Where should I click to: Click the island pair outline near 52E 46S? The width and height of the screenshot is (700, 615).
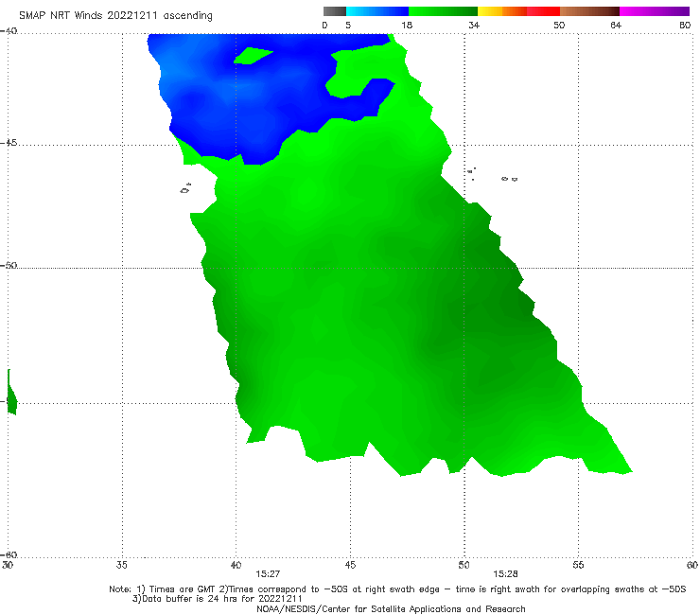[x=509, y=179]
